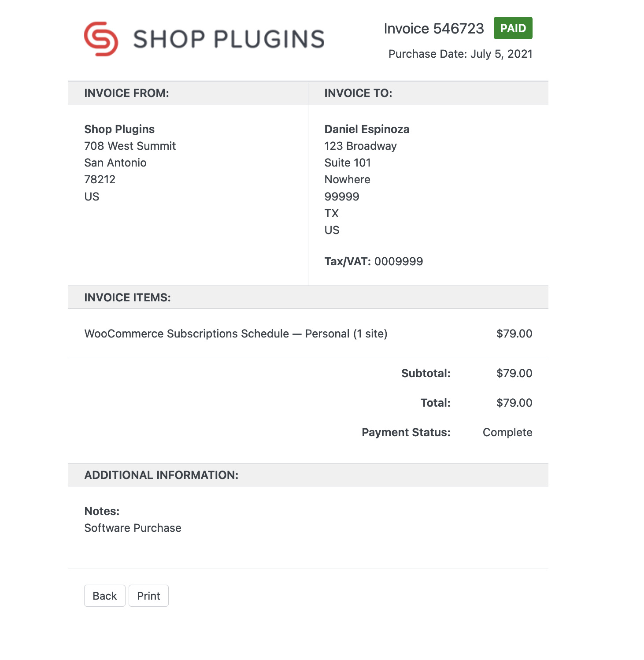The image size is (644, 660).
Task: Click the Purchase Date text
Action: pyautogui.click(x=460, y=53)
